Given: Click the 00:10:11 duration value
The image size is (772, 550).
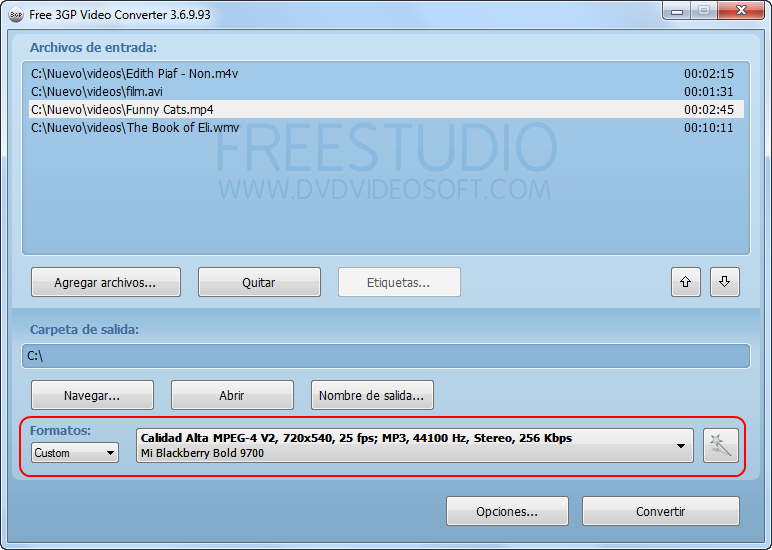Looking at the screenshot, I should click(x=708, y=128).
